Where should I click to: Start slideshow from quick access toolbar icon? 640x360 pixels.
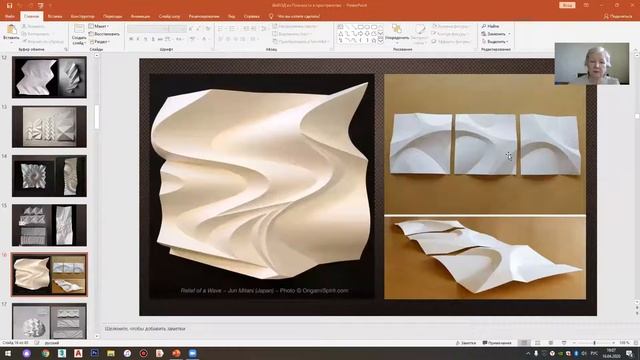click(x=40, y=5)
